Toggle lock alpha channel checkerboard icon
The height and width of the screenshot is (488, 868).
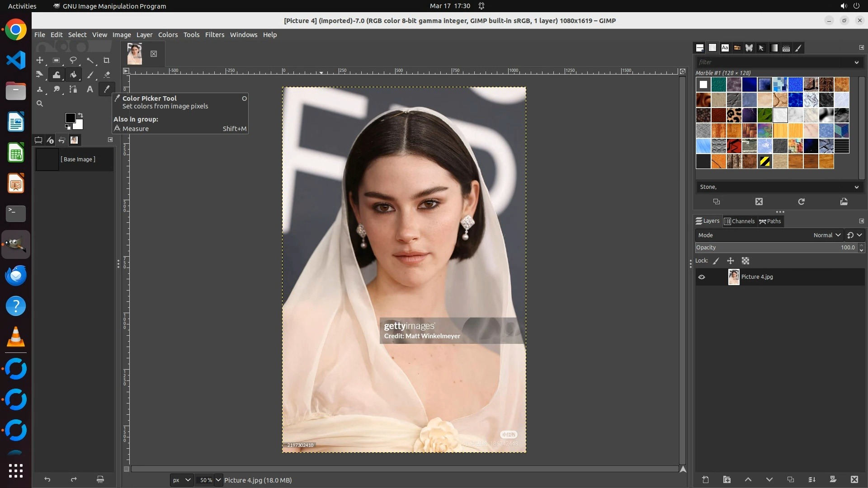tap(745, 261)
